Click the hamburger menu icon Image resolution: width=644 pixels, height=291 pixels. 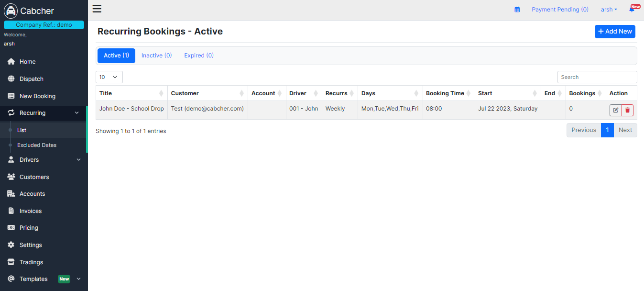click(x=97, y=9)
